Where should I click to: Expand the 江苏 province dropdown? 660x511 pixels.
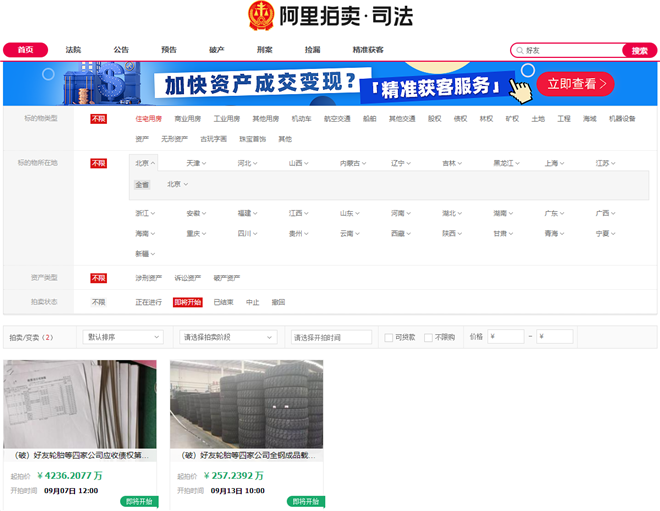[x=605, y=163]
